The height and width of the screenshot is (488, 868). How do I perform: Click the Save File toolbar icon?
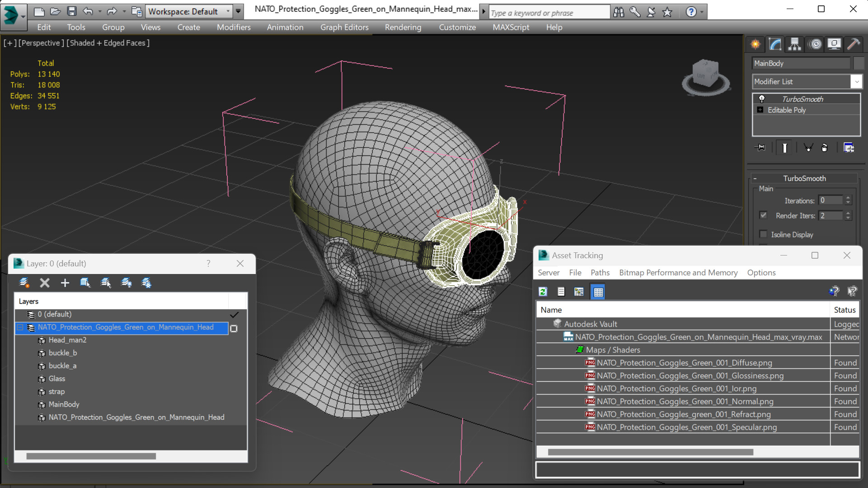click(71, 11)
